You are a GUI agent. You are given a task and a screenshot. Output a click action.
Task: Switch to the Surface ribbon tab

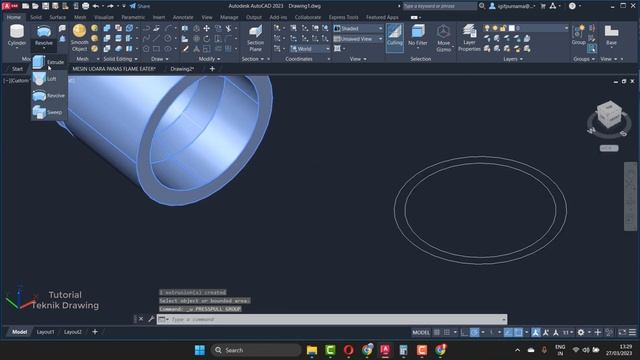58,17
